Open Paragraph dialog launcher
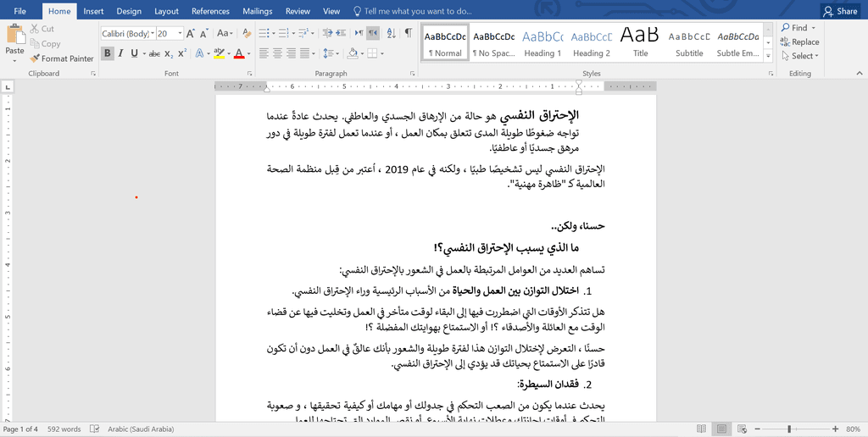Viewport: 868px width, 437px height. [413, 73]
